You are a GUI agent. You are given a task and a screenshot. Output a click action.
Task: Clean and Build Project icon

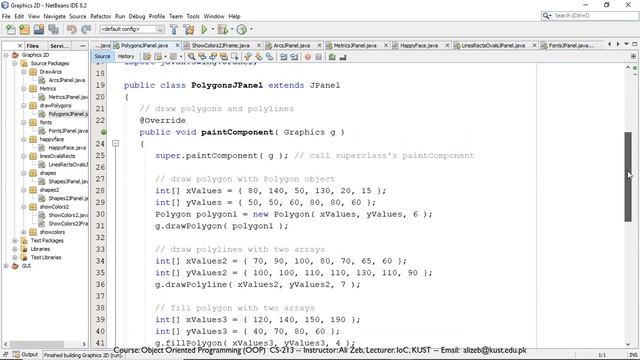point(189,29)
